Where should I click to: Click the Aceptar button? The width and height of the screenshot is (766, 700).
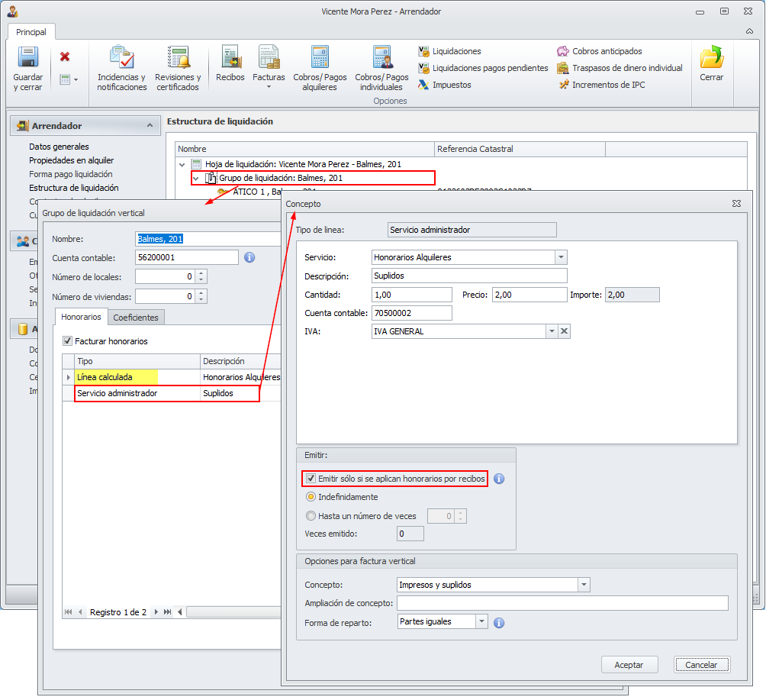click(629, 665)
